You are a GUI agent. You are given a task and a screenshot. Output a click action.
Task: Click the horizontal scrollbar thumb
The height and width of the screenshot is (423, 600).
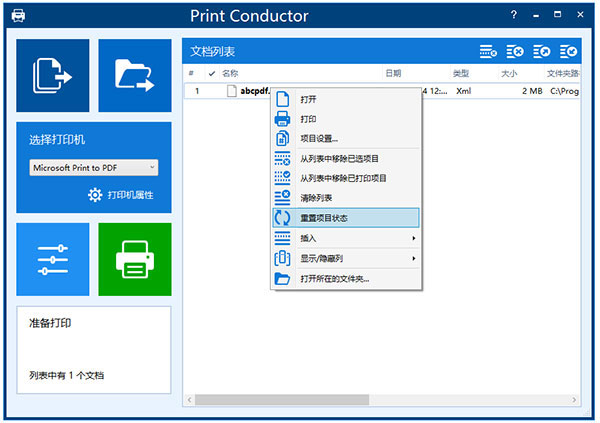282,400
